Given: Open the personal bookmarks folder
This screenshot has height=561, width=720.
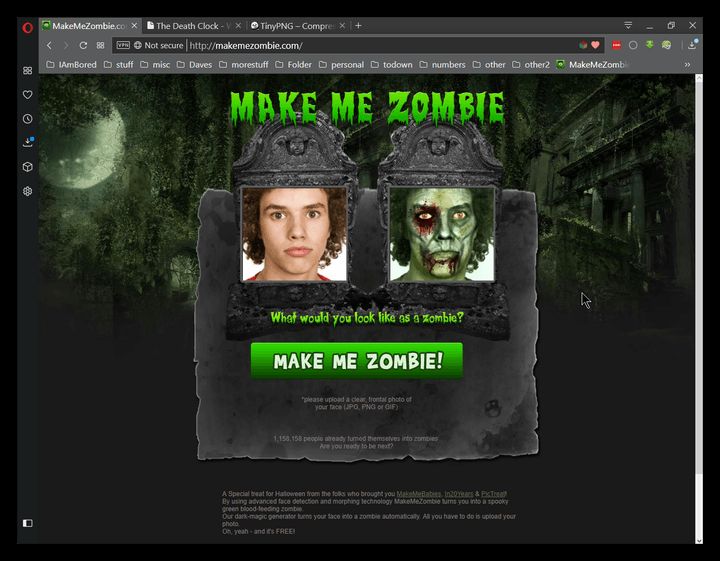Looking at the screenshot, I should pyautogui.click(x=341, y=65).
